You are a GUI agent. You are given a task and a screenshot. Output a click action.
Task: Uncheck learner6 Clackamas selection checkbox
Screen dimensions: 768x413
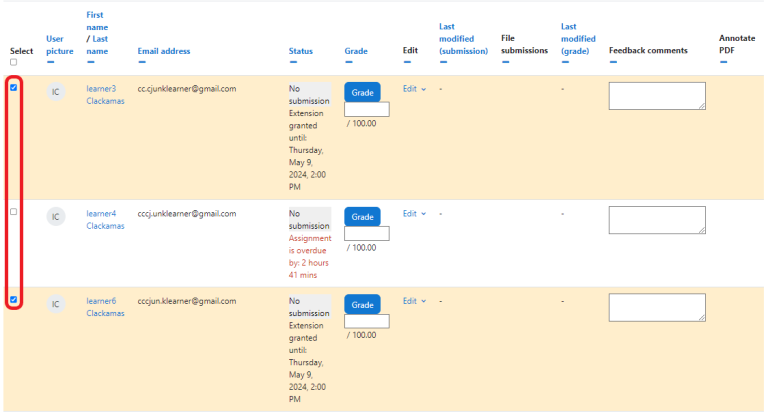[14, 299]
